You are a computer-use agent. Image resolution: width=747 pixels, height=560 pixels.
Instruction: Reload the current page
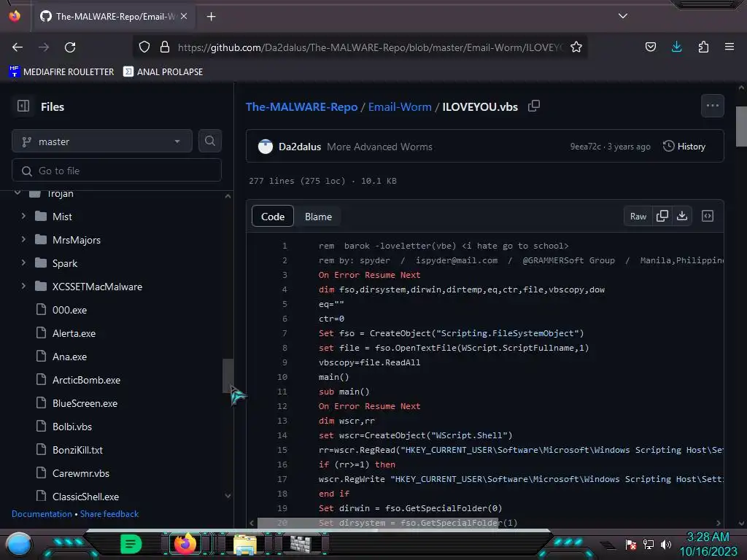coord(70,47)
